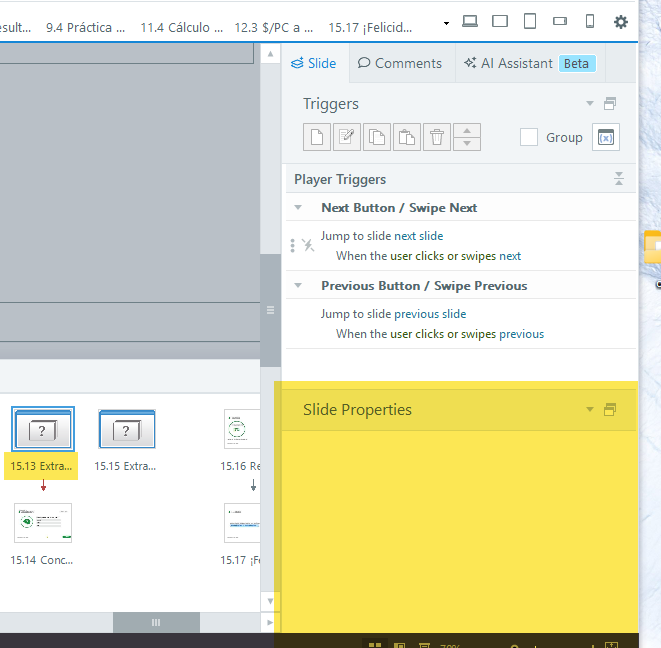Delete the selected trigger
Screen dimensions: 661x648
tap(437, 137)
